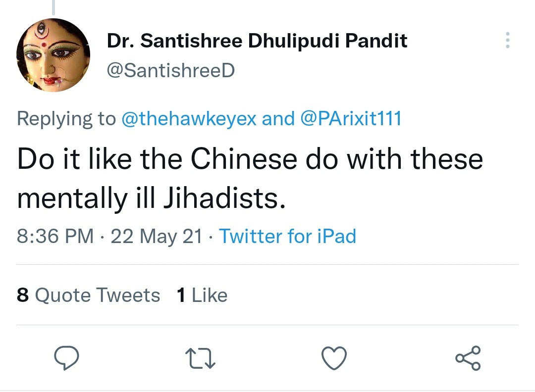Screen dimensions: 535x392
Task: Click the 'Replying to' label
Action: [66, 119]
